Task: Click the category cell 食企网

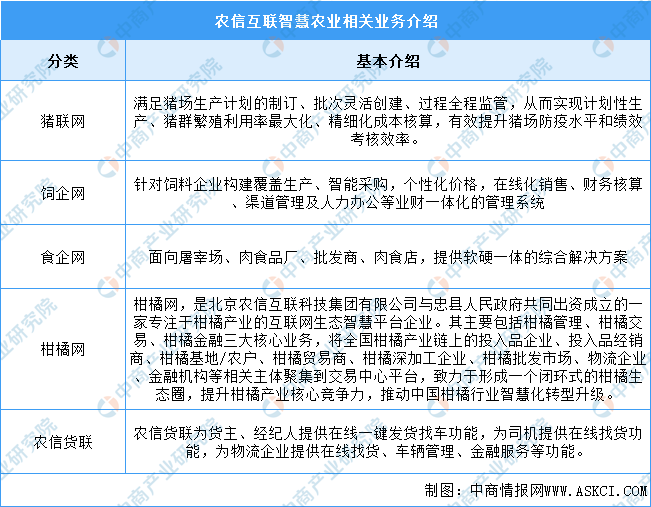Action: (x=63, y=257)
